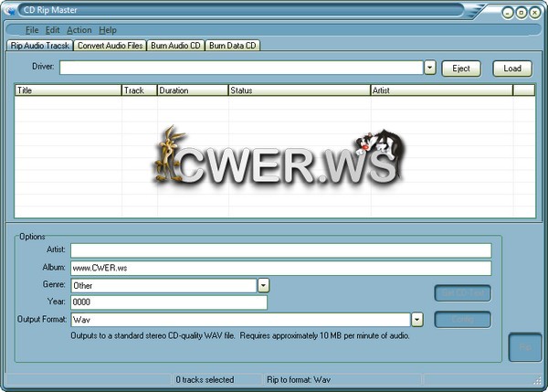Expand the Output Format dropdown arrow
This screenshot has height=392, width=548.
417,320
